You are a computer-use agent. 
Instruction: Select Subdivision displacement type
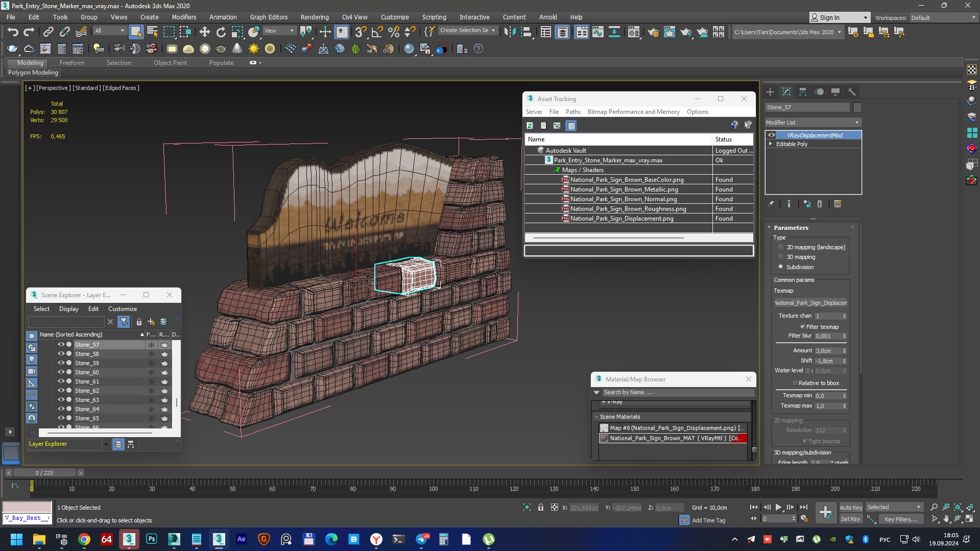click(780, 267)
